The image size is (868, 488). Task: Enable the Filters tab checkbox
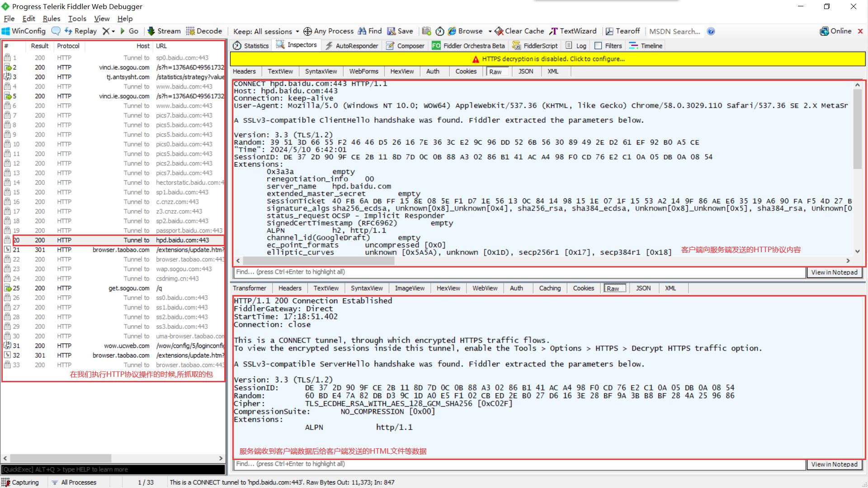[x=598, y=46]
